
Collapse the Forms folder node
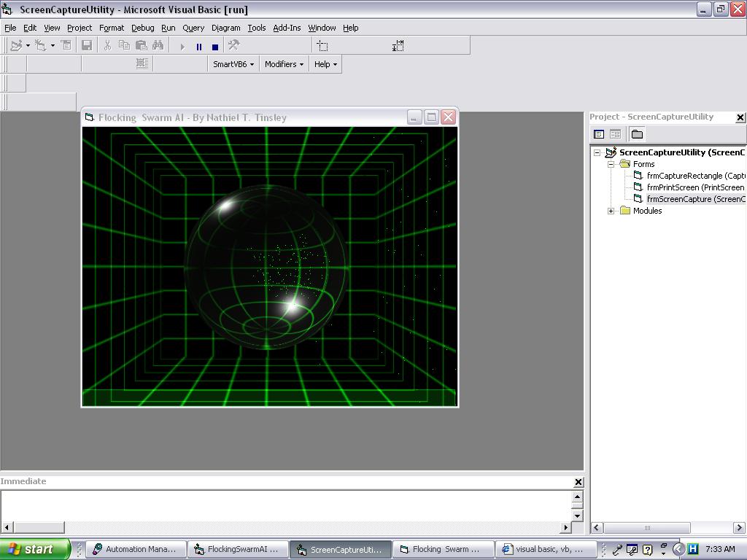click(611, 164)
